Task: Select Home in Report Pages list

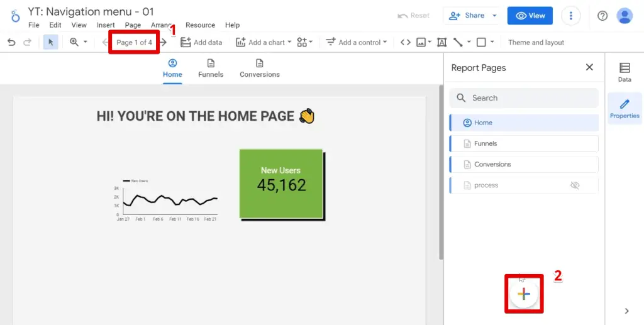Action: point(524,123)
